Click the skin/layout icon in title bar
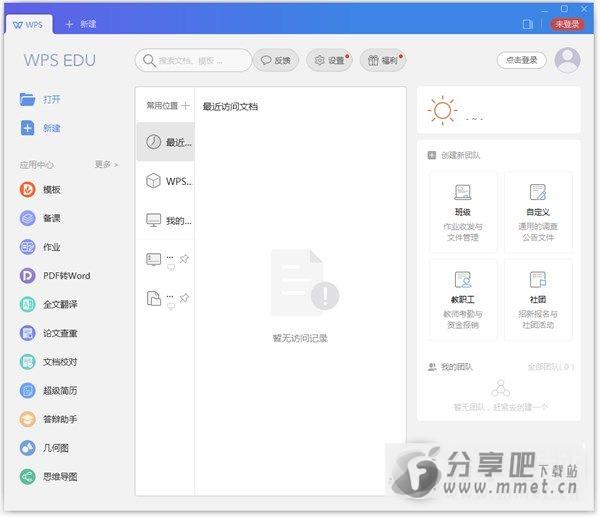The image size is (600, 517). tap(528, 24)
